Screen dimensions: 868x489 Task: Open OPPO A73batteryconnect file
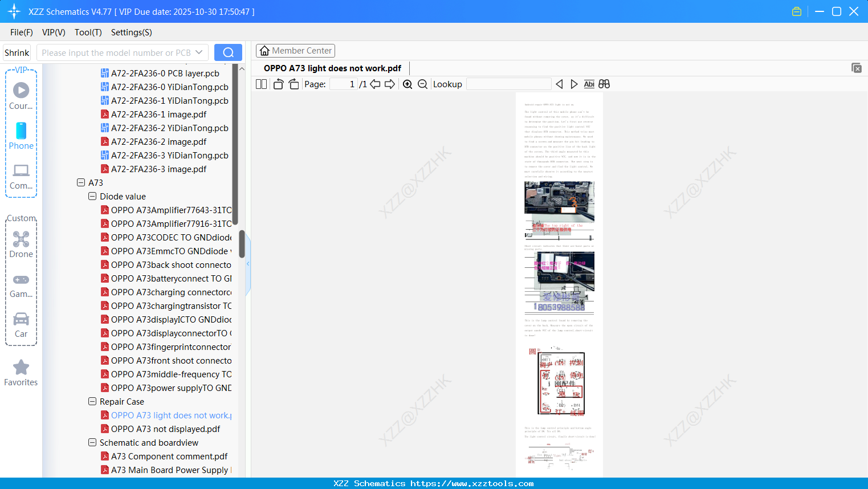pos(166,278)
